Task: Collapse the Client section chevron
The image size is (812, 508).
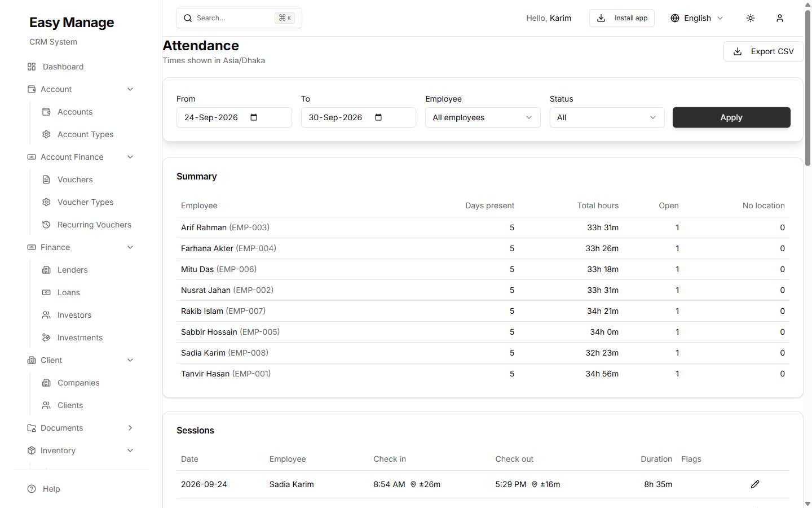Action: [130, 360]
